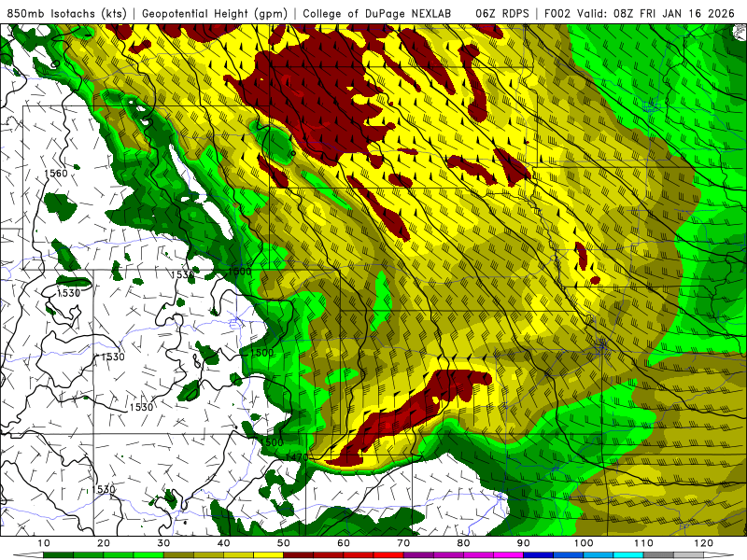Image resolution: width=747 pixels, height=560 pixels.
Task: Click the 100 value on the color scale
Action: [583, 543]
